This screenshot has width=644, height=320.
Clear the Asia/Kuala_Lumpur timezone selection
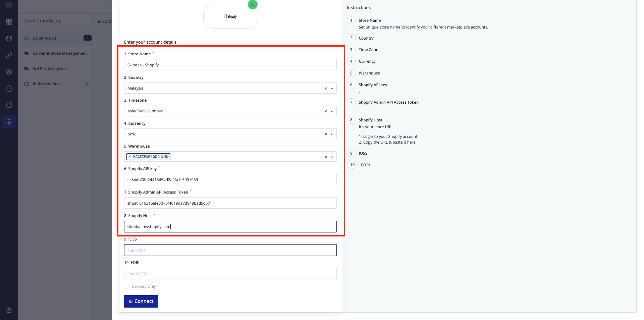325,111
